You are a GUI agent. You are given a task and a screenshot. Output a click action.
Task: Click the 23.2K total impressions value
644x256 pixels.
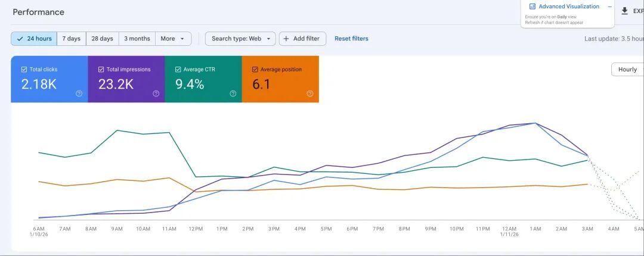coord(116,84)
